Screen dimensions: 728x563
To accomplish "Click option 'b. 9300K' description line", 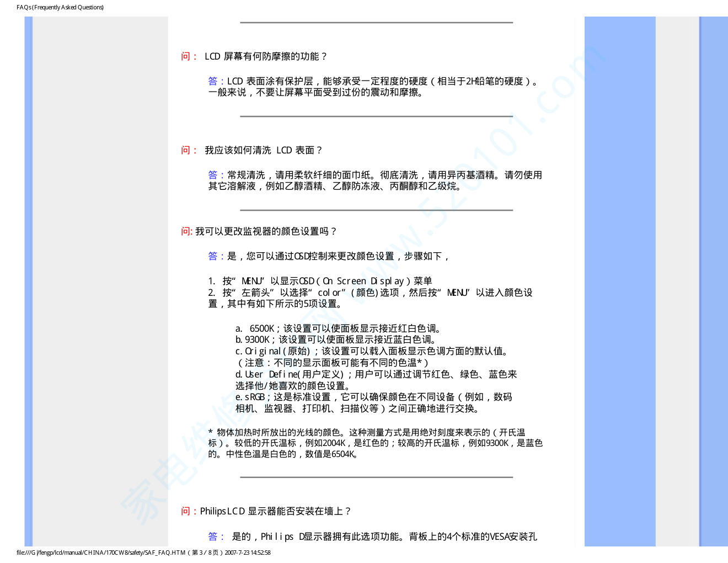I will (336, 339).
